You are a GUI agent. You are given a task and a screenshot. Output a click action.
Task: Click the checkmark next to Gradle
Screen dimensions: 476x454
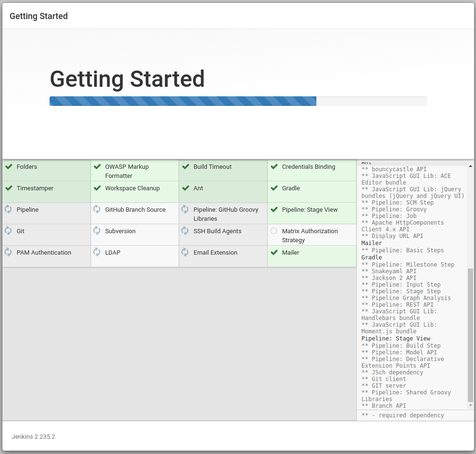tap(274, 188)
